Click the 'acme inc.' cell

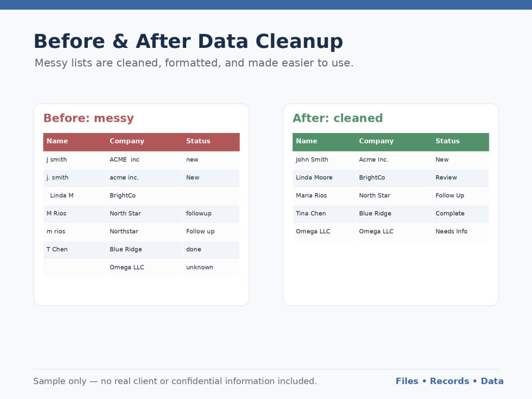tap(145, 178)
